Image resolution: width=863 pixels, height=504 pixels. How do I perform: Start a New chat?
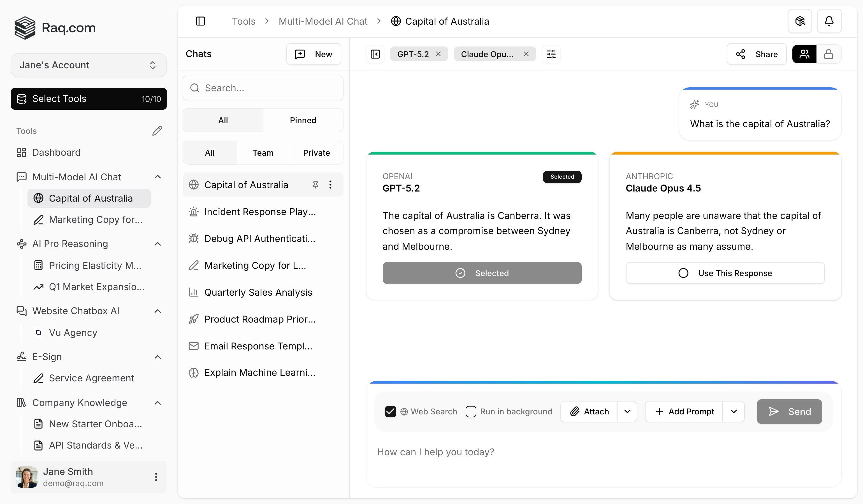coord(313,54)
